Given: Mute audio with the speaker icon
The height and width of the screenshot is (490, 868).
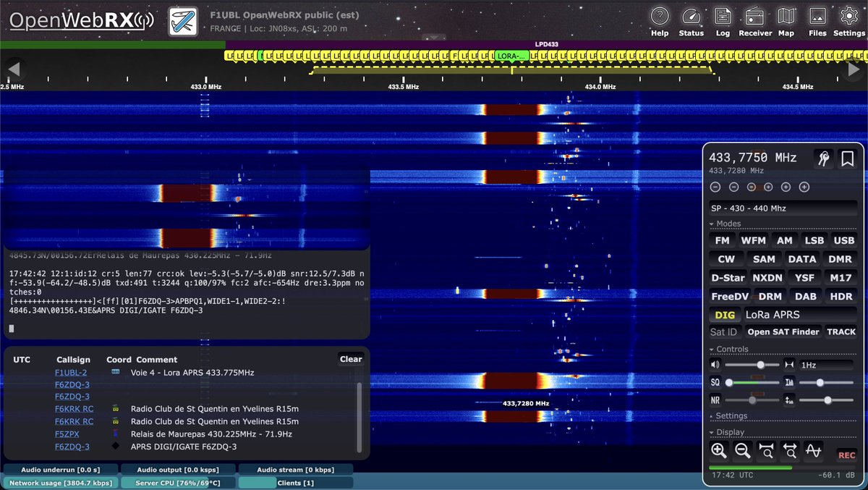Looking at the screenshot, I should [x=715, y=366].
